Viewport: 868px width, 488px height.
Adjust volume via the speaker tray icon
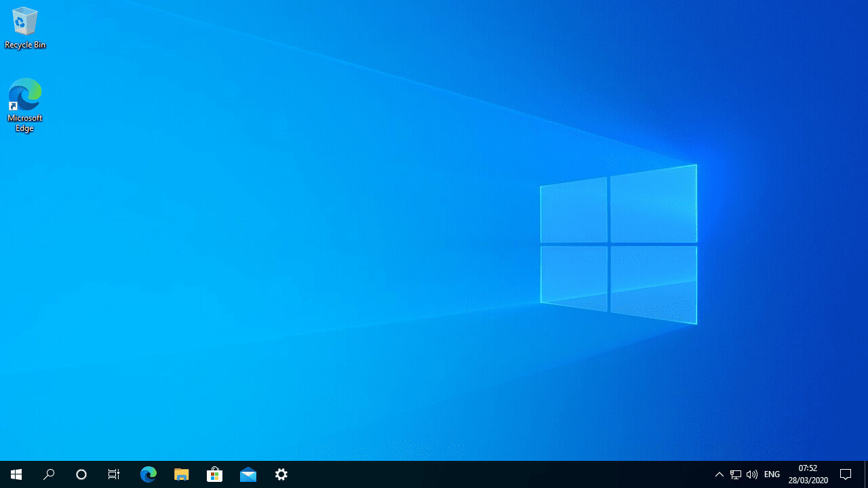coord(751,474)
